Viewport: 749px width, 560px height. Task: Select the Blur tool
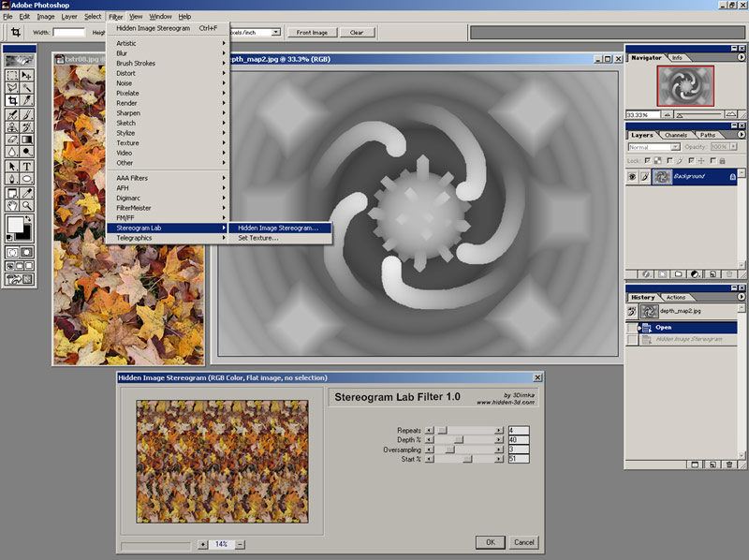pos(12,152)
